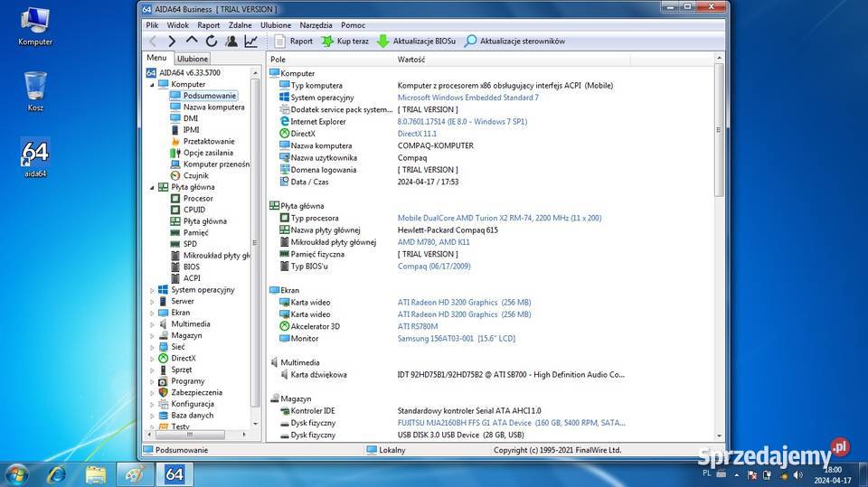The width and height of the screenshot is (868, 487).
Task: Launch Internet Explorer from the taskbar
Action: click(x=56, y=475)
